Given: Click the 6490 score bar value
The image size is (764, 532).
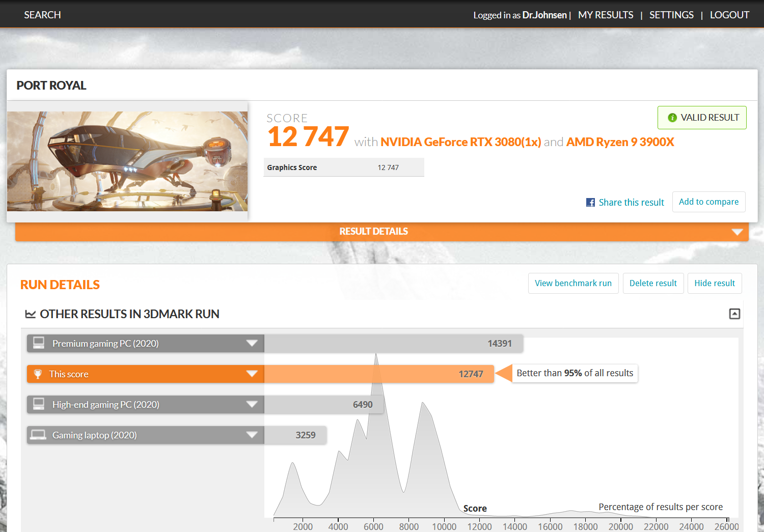Looking at the screenshot, I should pyautogui.click(x=363, y=405).
